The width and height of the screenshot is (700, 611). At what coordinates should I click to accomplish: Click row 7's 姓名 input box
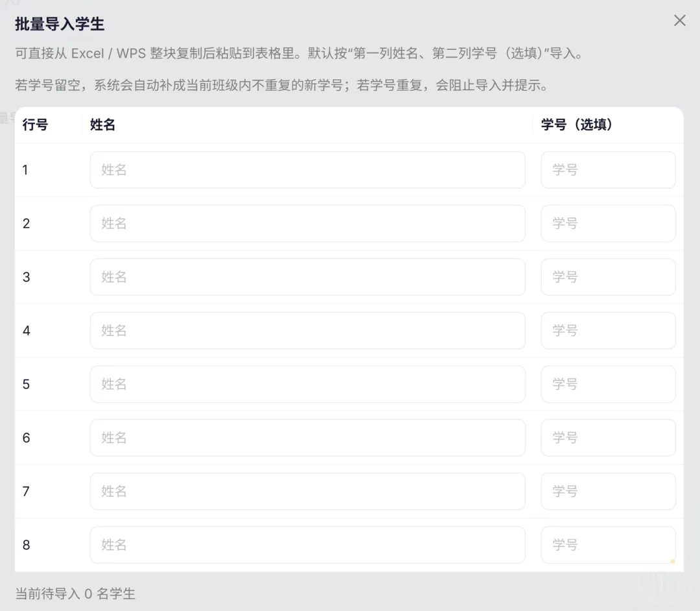[308, 491]
